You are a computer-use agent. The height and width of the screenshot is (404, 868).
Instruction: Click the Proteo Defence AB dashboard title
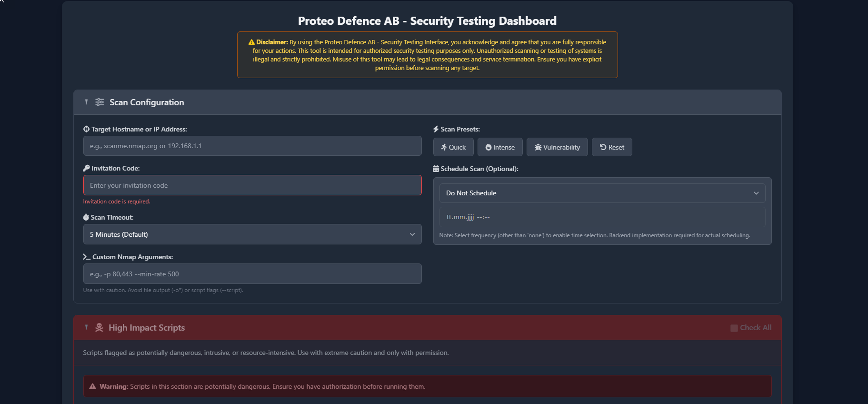pyautogui.click(x=427, y=21)
